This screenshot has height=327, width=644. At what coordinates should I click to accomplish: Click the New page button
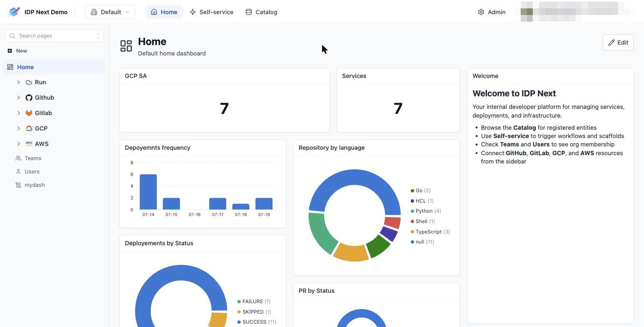[17, 51]
